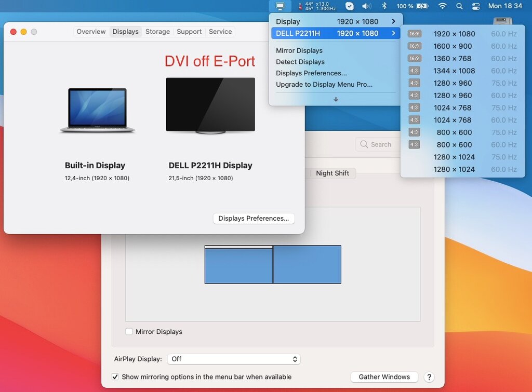Open the sound volume menu bar icon
The width and height of the screenshot is (532, 392).
pos(366,6)
